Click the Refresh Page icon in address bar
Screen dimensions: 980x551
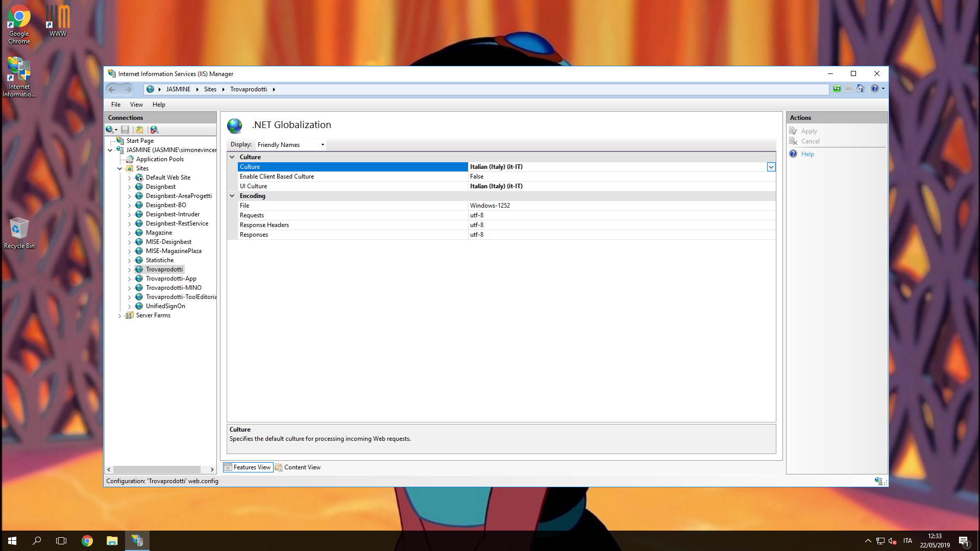[x=837, y=89]
